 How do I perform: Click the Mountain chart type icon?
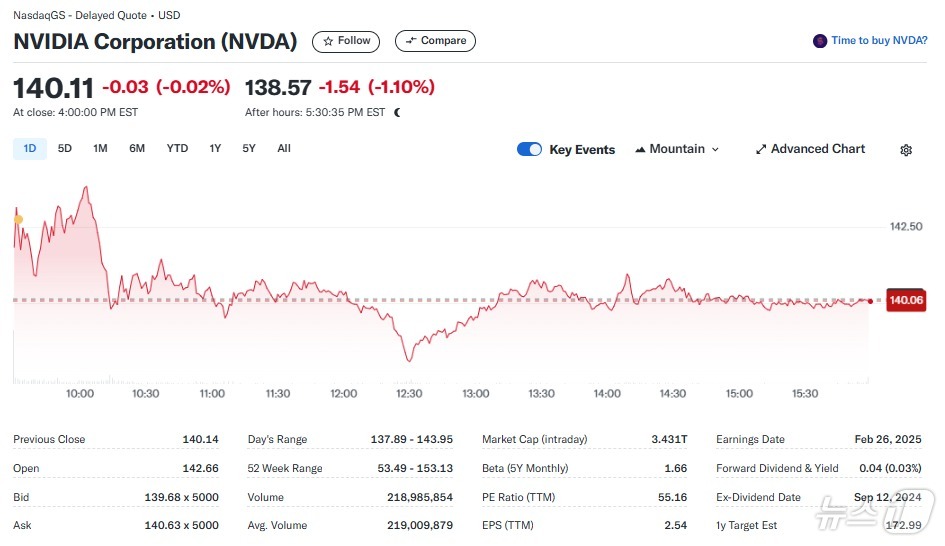[x=640, y=149]
